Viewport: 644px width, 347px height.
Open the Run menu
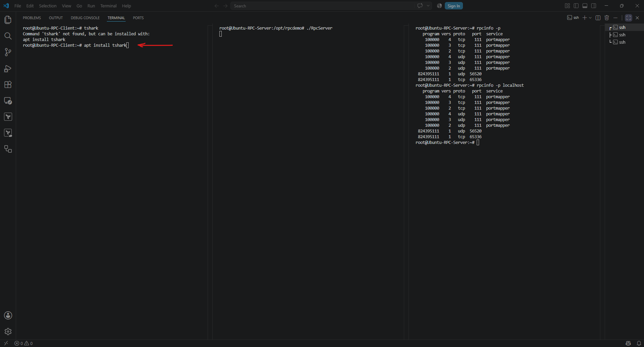pyautogui.click(x=91, y=6)
